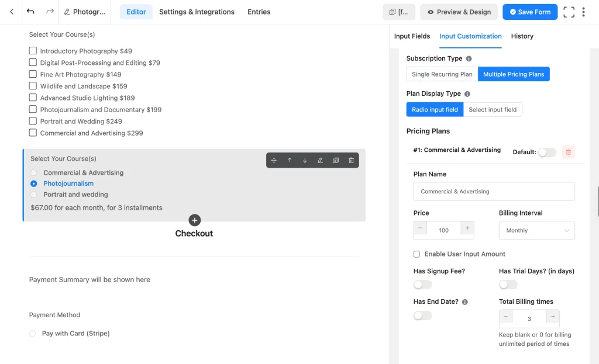This screenshot has height=364, width=599.
Task: Select Pay with Card (Stripe)
Action: pos(33,334)
